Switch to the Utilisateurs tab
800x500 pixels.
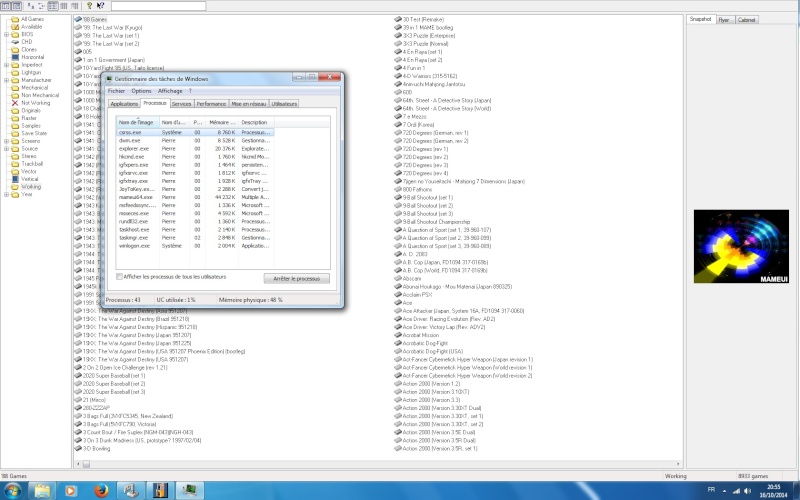click(284, 104)
